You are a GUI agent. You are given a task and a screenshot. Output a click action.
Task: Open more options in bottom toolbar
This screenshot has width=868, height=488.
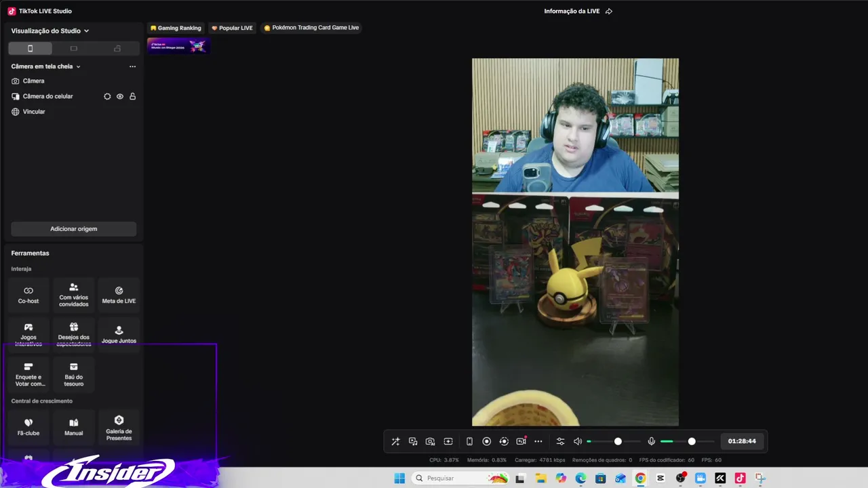[538, 441]
